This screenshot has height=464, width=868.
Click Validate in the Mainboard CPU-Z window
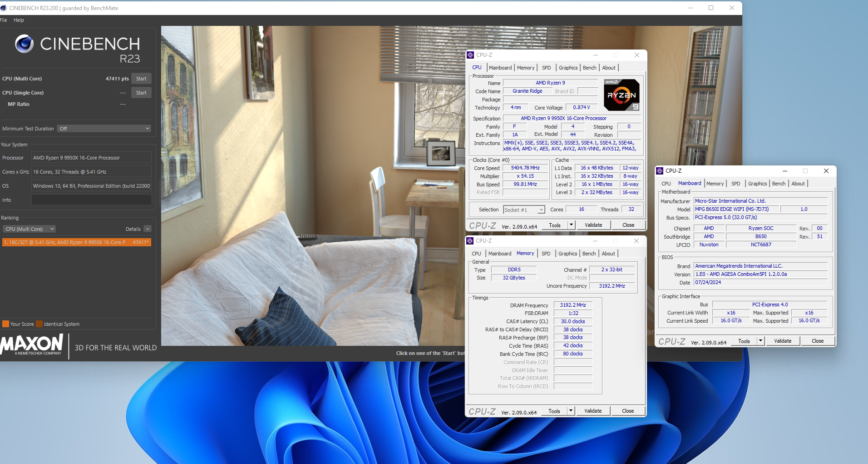(782, 341)
